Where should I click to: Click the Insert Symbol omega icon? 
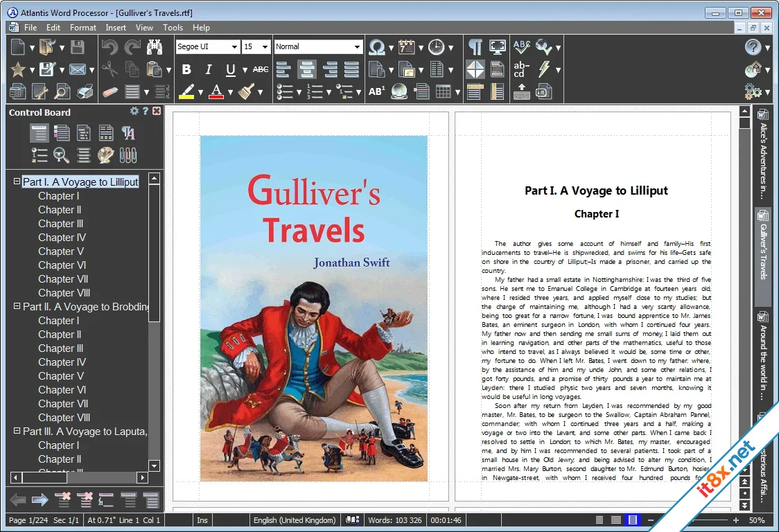377,47
